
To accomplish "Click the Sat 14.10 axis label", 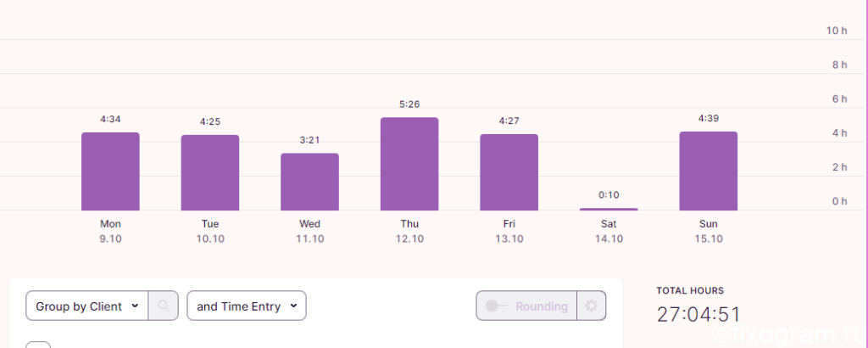I will click(x=609, y=231).
